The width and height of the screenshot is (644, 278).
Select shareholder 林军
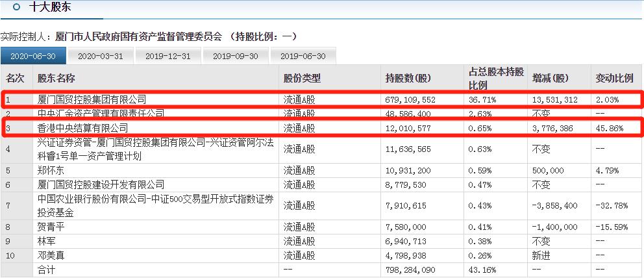pos(46,241)
